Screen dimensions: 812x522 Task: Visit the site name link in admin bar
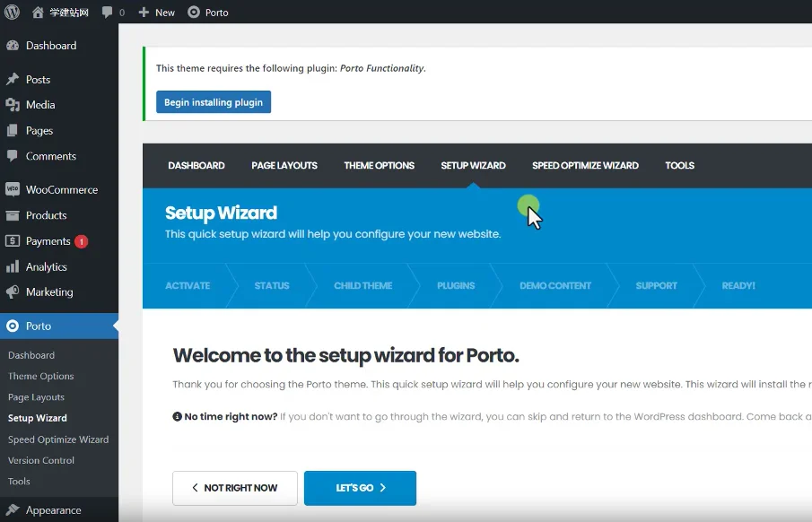pos(69,13)
